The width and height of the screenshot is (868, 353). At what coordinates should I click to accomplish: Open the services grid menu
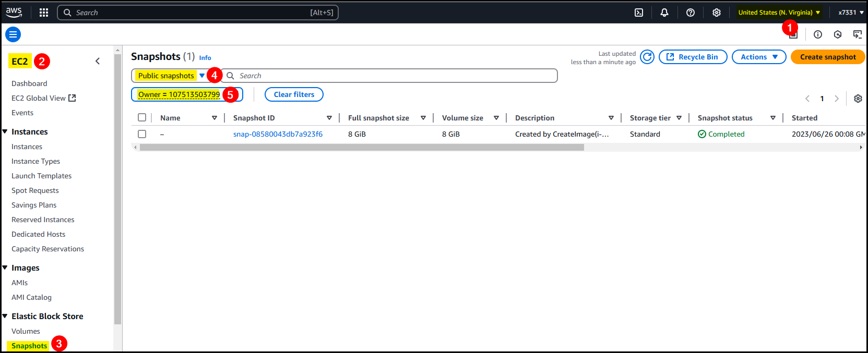pyautogui.click(x=44, y=13)
